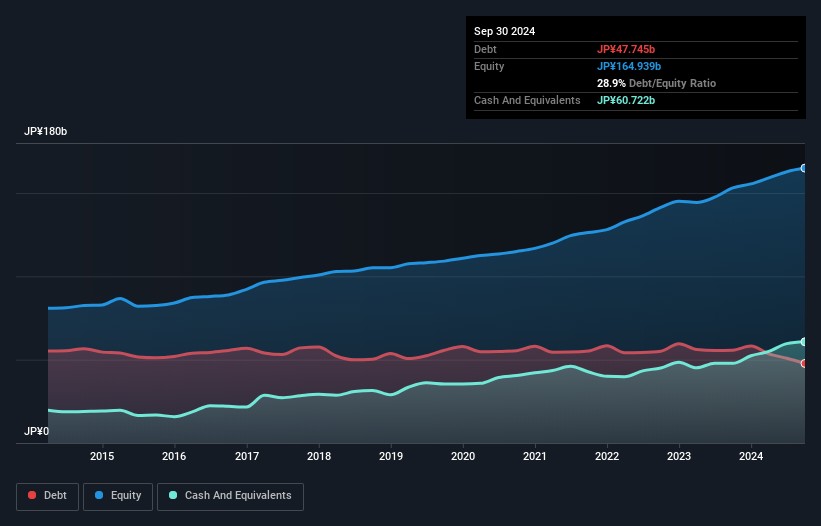Viewport: 821px width, 526px height.
Task: Toggle Cash And Equivalents legend button
Action: point(230,496)
